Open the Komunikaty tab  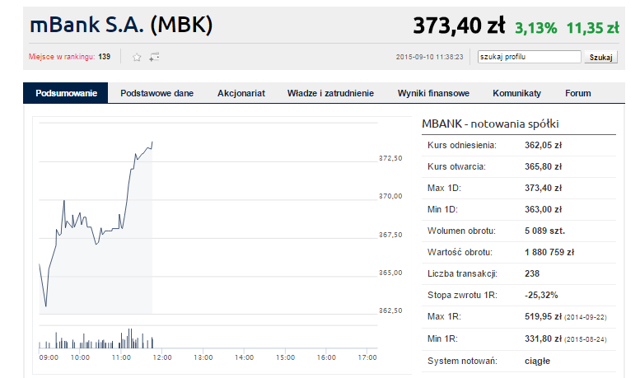click(516, 93)
